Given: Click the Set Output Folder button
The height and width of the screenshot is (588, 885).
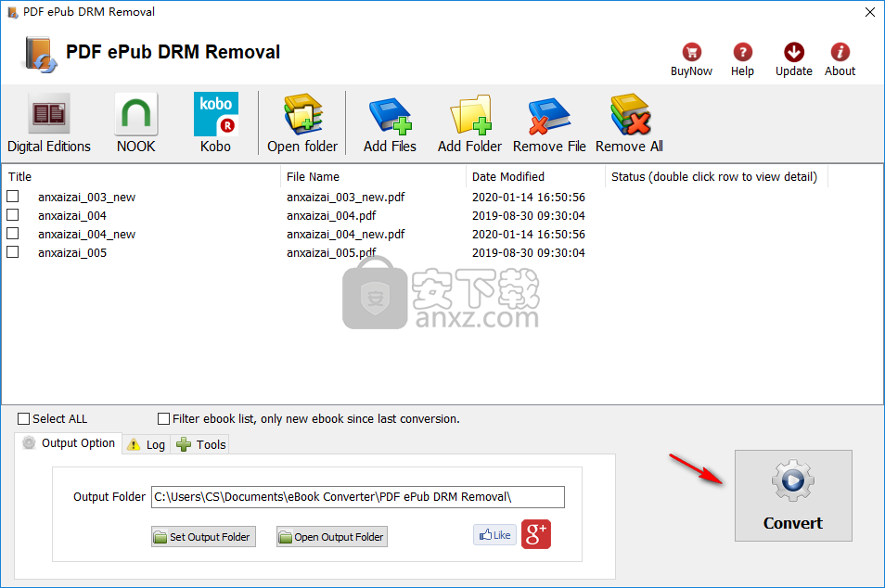Looking at the screenshot, I should [x=204, y=537].
